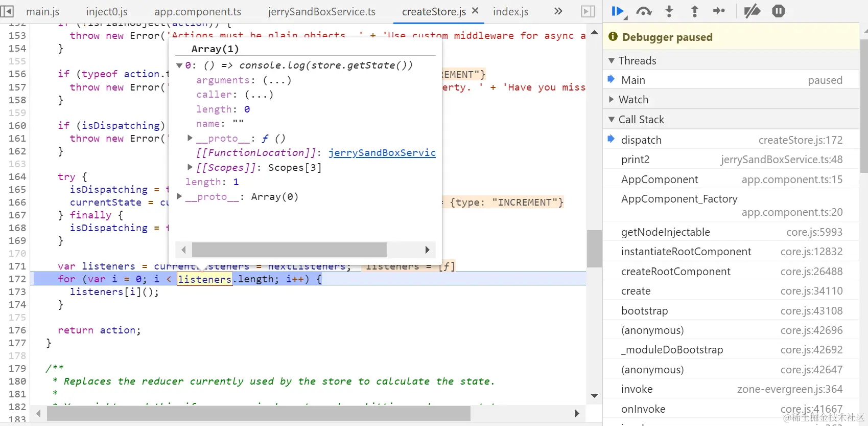Step over next function call
The image size is (868, 426).
coord(644,11)
